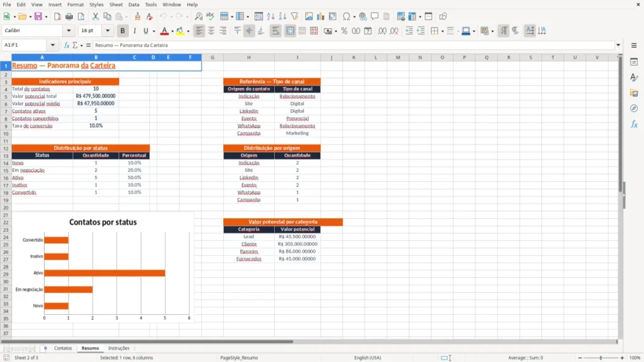The height and width of the screenshot is (362, 644).
Task: Click the Save document icon
Action: click(38, 16)
